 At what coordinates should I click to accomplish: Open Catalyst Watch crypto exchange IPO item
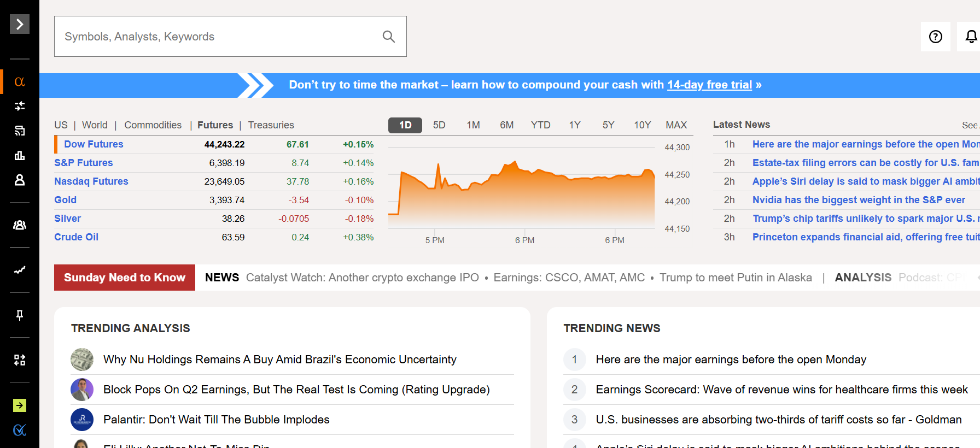point(363,278)
